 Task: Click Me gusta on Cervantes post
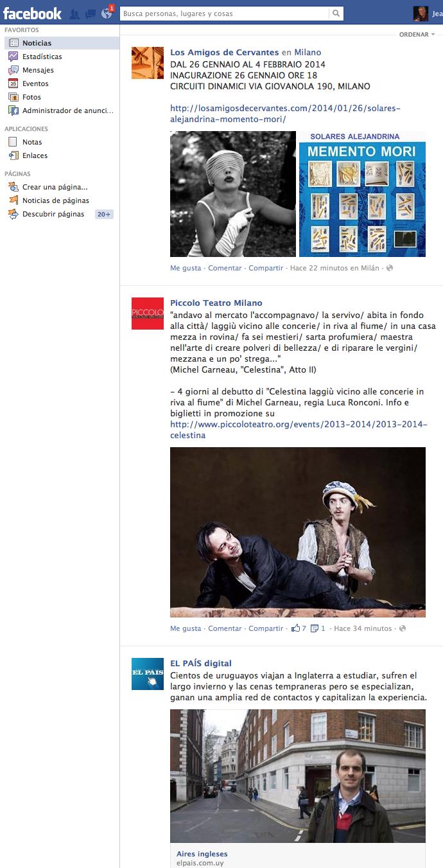186,268
